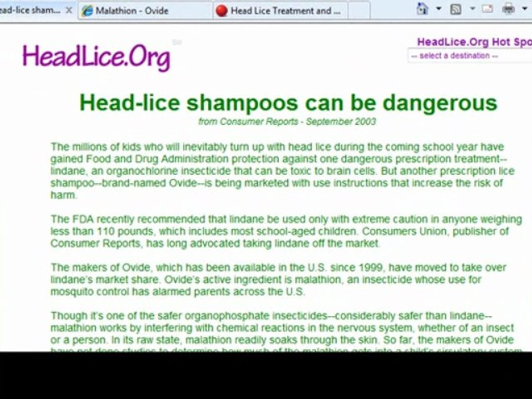This screenshot has width=532, height=399.
Task: Click the RSS feeds icon
Action: [456, 9]
